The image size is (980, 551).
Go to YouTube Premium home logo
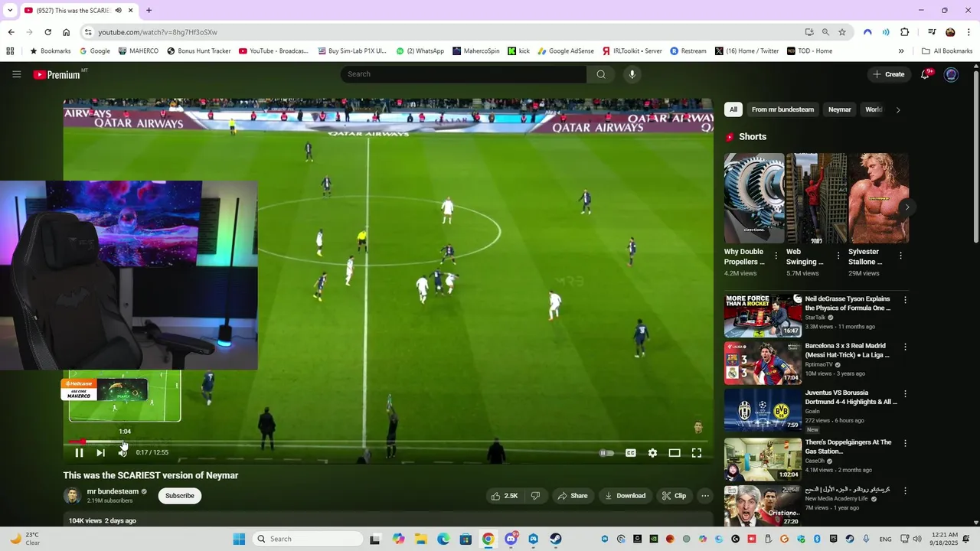pyautogui.click(x=57, y=74)
